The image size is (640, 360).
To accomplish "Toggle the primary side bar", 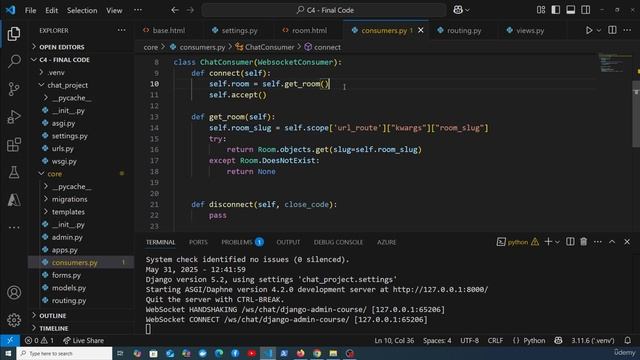I will [556, 10].
